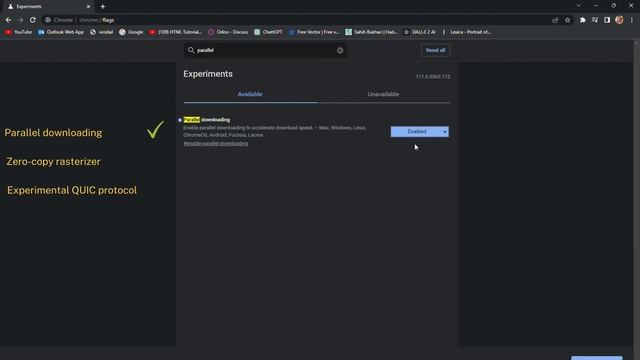Open Chrome three-dot menu
The image size is (640, 360).
pos(631,20)
